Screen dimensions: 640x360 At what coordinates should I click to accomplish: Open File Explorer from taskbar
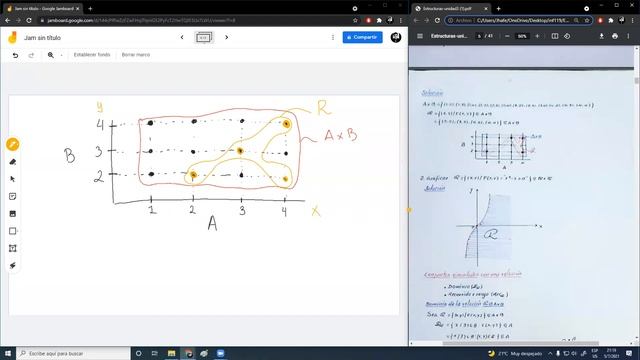point(171,353)
